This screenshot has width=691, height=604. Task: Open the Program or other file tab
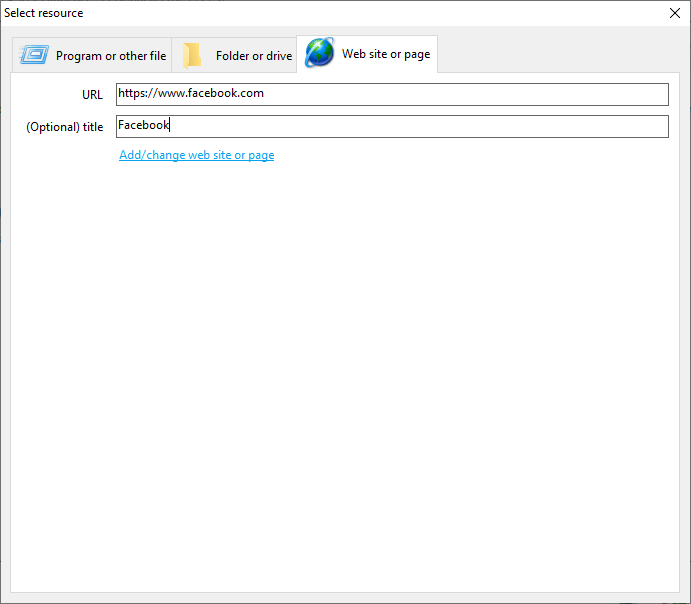92,56
